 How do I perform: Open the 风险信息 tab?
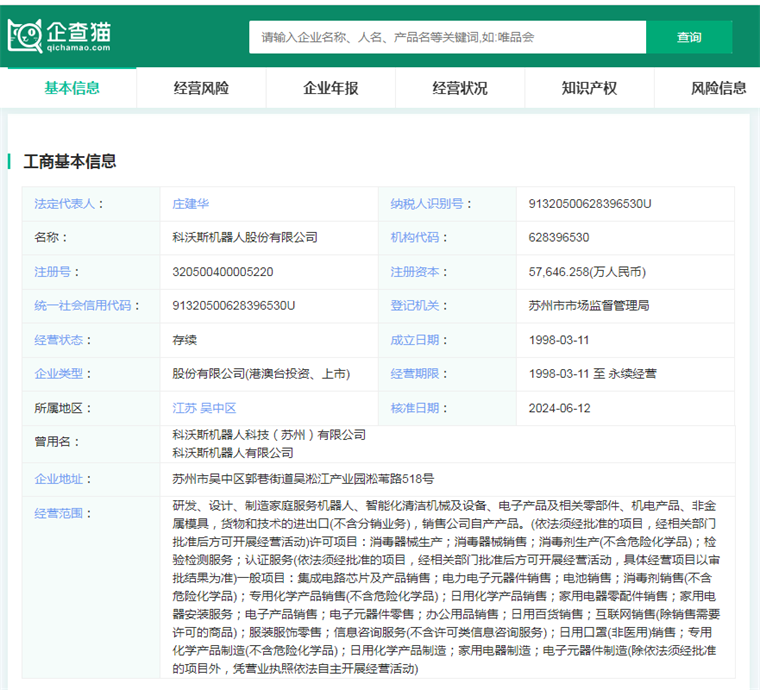[718, 88]
